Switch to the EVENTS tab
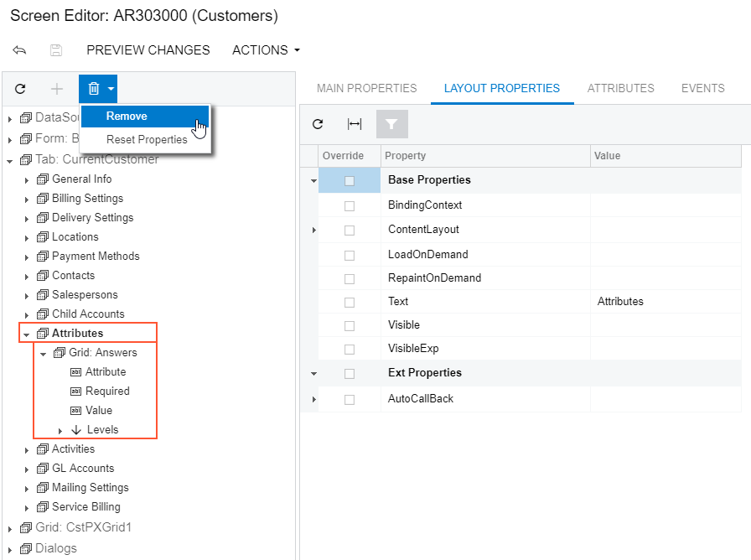Image resolution: width=751 pixels, height=560 pixels. tap(702, 88)
